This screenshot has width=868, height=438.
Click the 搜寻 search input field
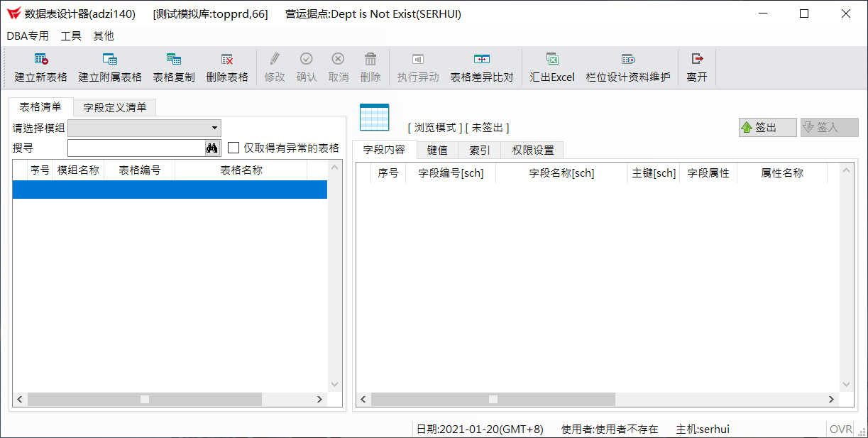click(136, 148)
